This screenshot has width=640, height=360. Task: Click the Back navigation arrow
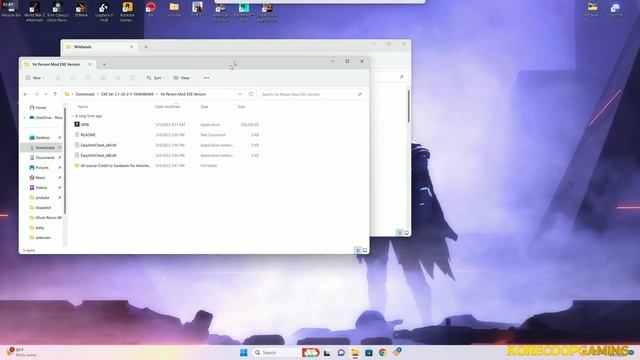pyautogui.click(x=26, y=94)
